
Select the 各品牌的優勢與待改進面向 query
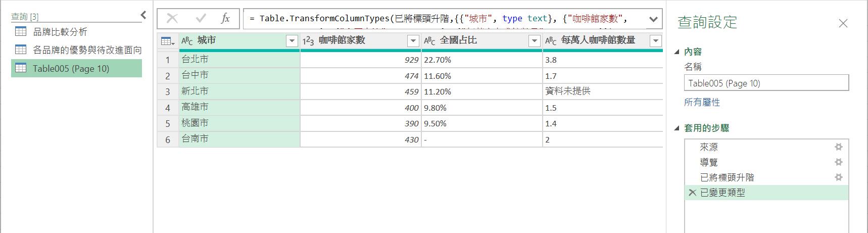(87, 50)
